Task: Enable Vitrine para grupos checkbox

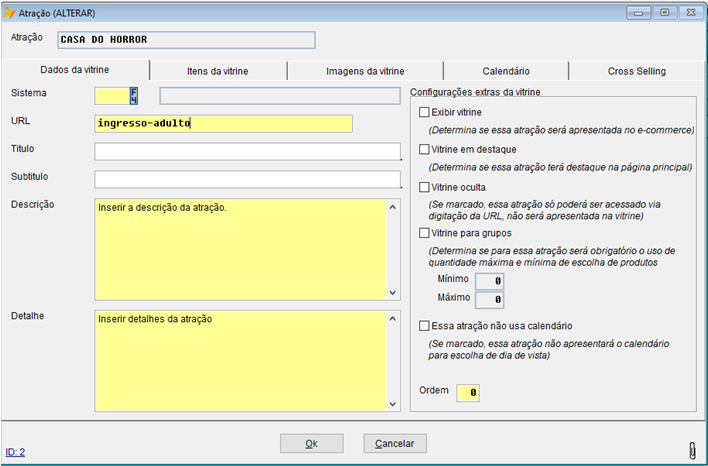Action: point(425,232)
